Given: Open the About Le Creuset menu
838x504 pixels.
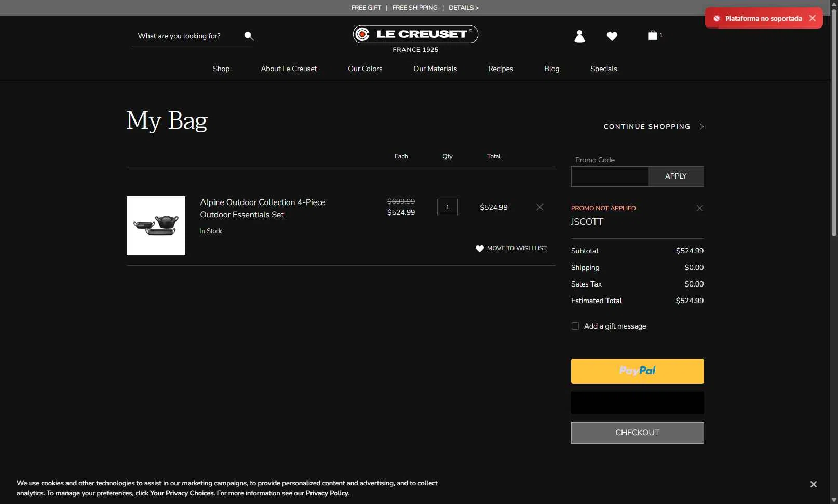Looking at the screenshot, I should coord(289,69).
